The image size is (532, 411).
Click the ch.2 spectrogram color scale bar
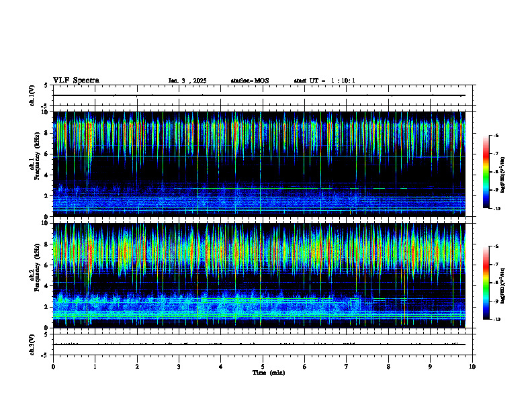click(486, 283)
